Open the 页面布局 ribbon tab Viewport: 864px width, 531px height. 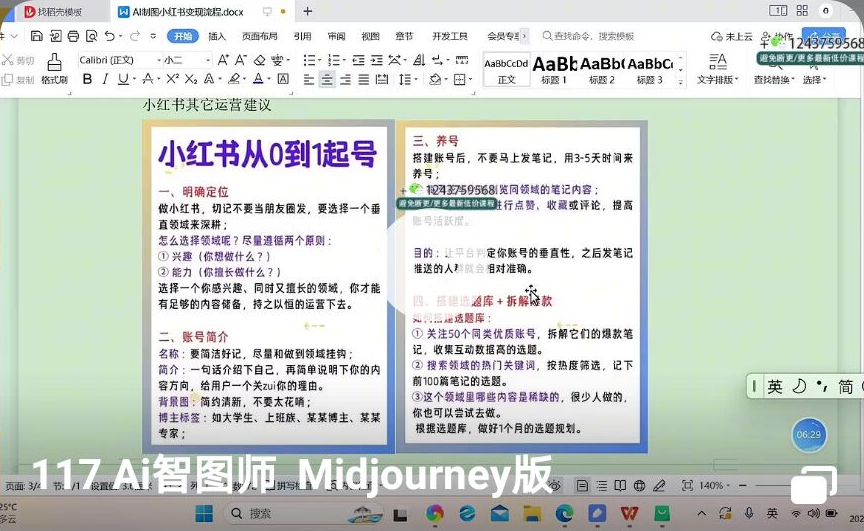(x=259, y=36)
